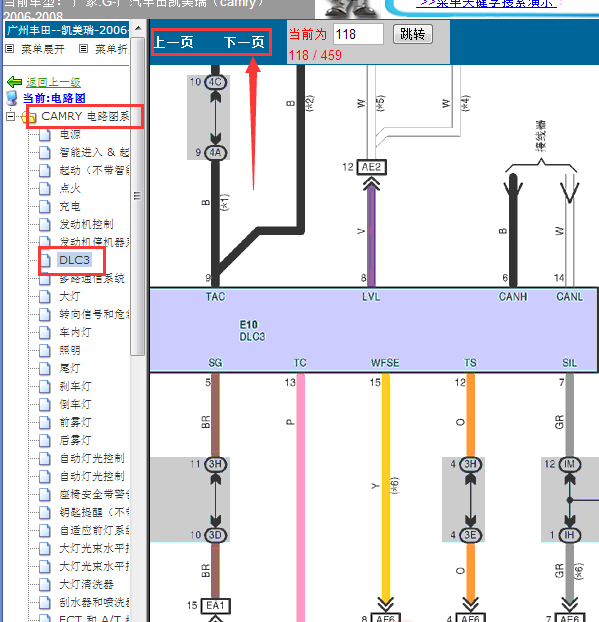Click 菜单展开 expand menu option
This screenshot has height=622, width=599.
[x=42, y=49]
